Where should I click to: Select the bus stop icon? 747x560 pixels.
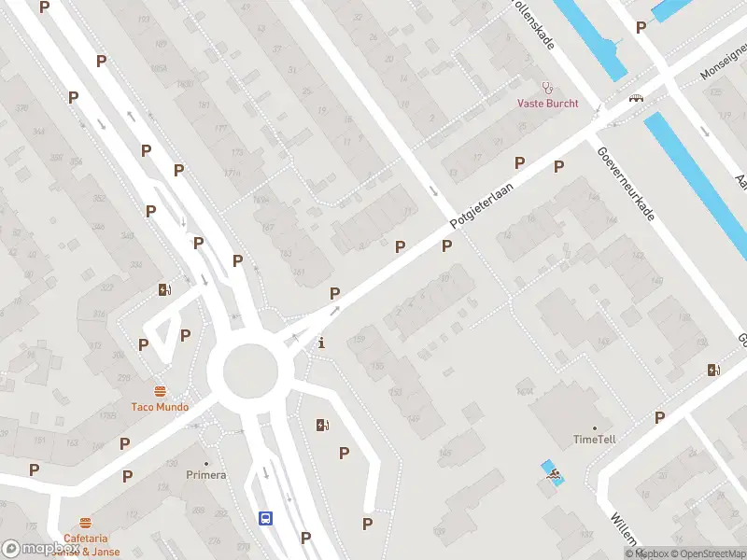coord(265,518)
